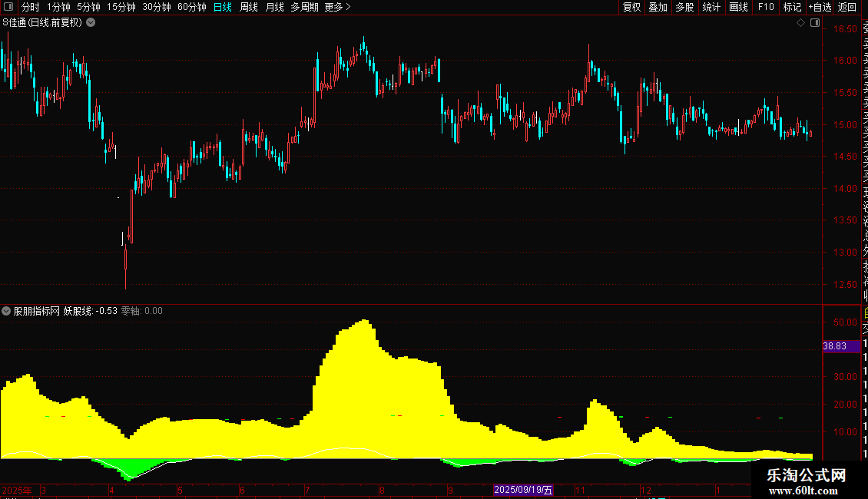
Task: Click the S佳通(日线.前复权) title text
Action: [x=42, y=23]
